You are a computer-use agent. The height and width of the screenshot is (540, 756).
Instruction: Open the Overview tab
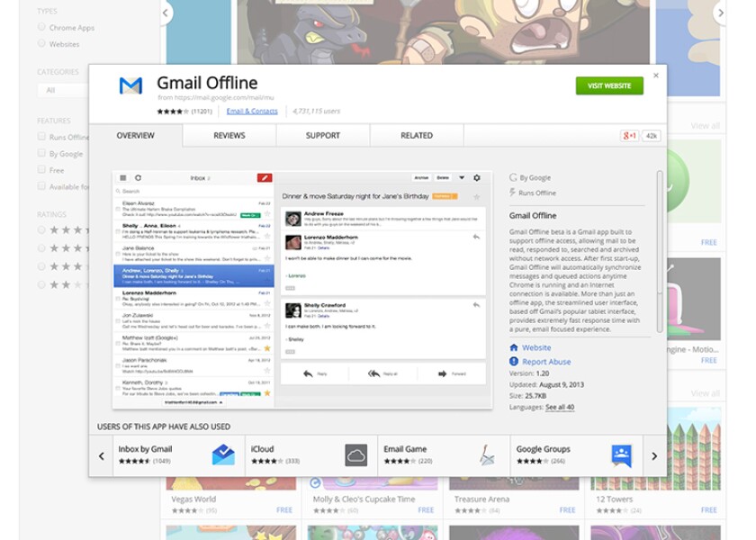(136, 136)
